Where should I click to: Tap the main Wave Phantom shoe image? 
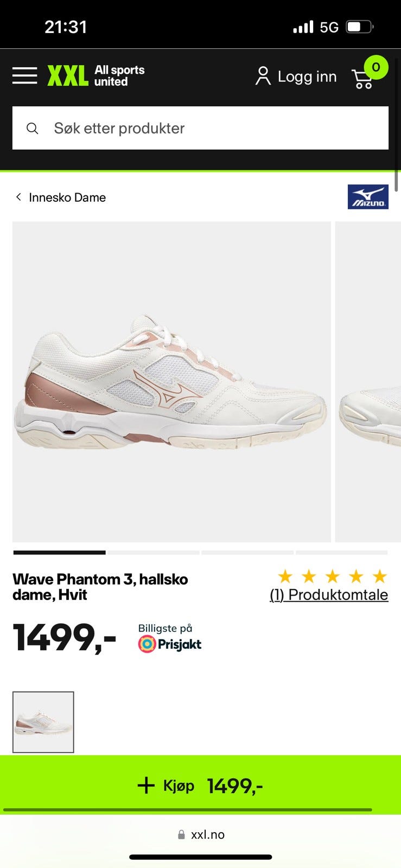point(171,382)
